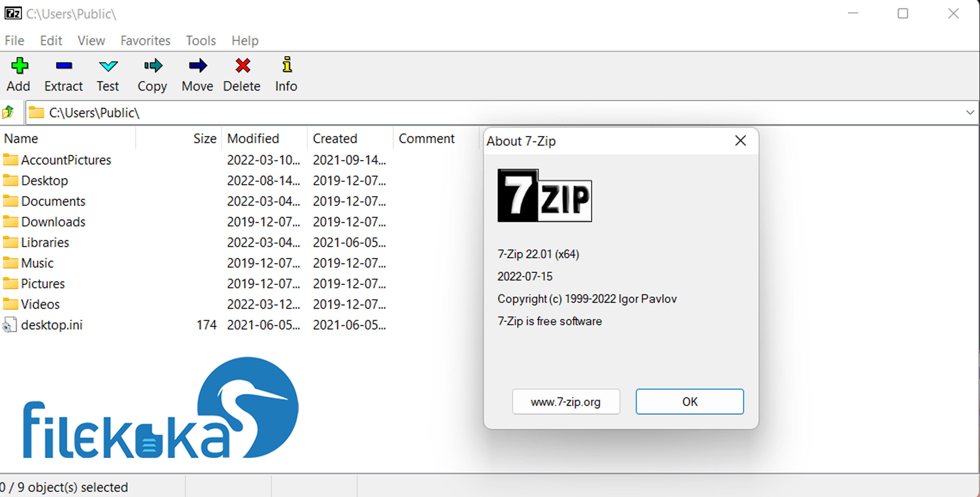The image size is (980, 497).
Task: Open the Edit menu
Action: (x=51, y=41)
